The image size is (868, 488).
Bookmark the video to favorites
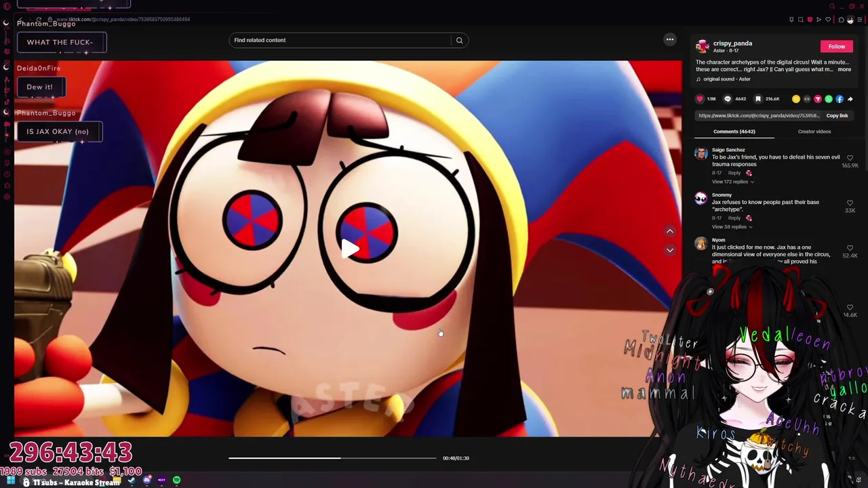click(758, 99)
